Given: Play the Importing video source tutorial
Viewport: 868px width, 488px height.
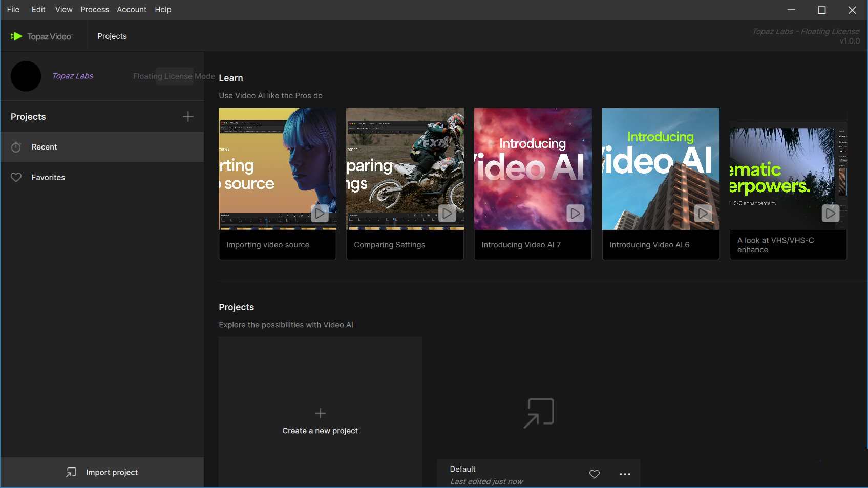Looking at the screenshot, I should pos(319,214).
